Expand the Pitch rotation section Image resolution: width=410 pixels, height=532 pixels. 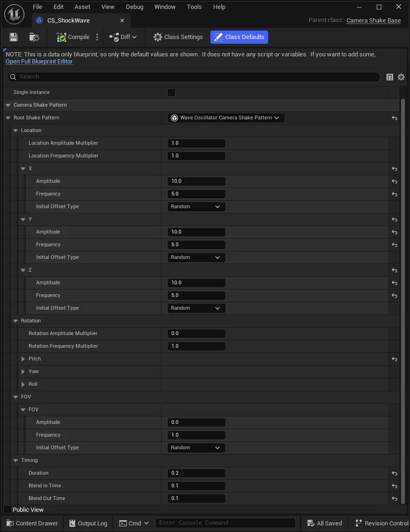click(23, 359)
